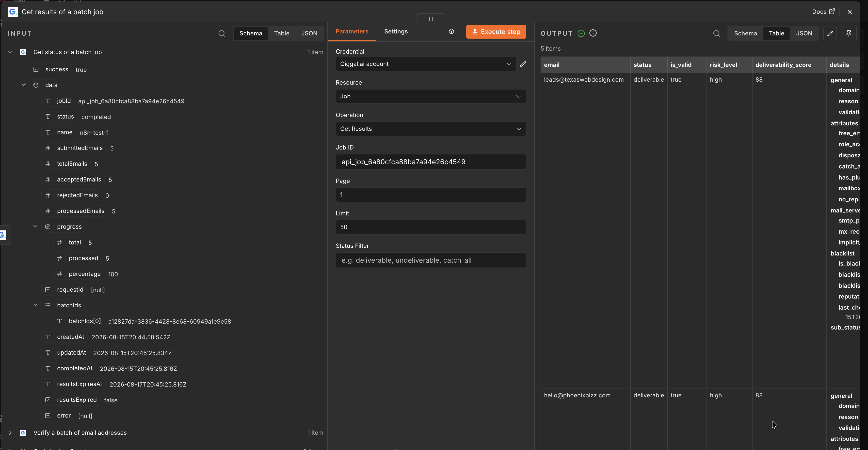
Task: Click the number type icon beside submittedEmails
Action: point(48,148)
